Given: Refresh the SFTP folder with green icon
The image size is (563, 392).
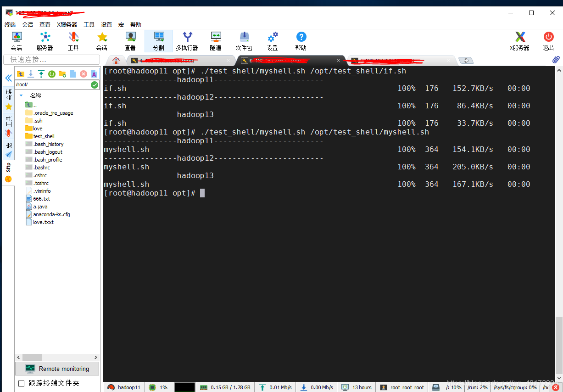Looking at the screenshot, I should [52, 74].
